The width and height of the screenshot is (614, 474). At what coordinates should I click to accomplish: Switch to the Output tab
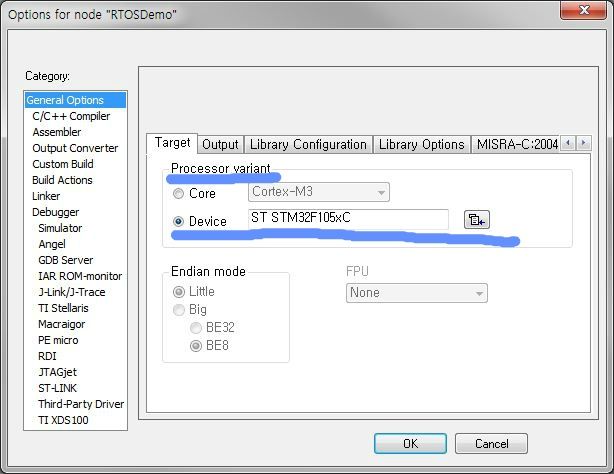click(220, 145)
